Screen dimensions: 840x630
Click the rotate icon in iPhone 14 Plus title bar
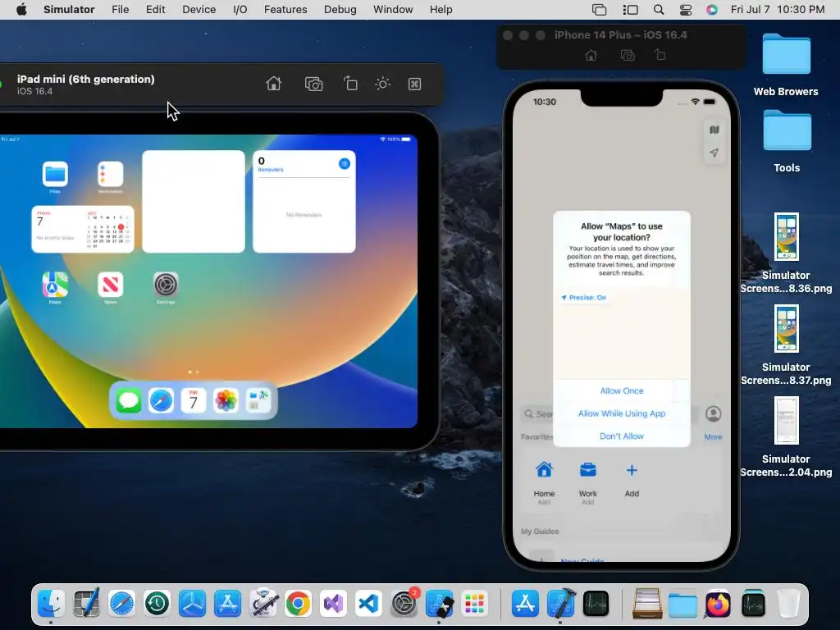click(660, 55)
